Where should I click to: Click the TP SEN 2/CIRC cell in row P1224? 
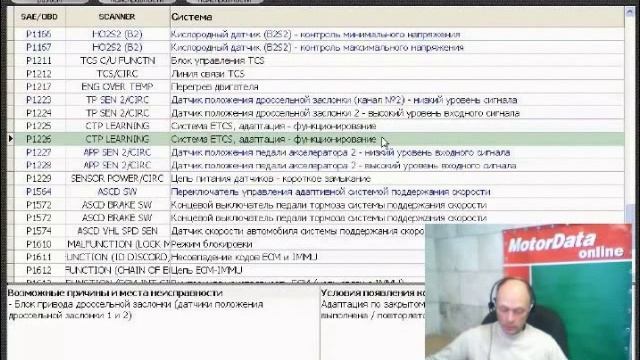[x=118, y=113]
